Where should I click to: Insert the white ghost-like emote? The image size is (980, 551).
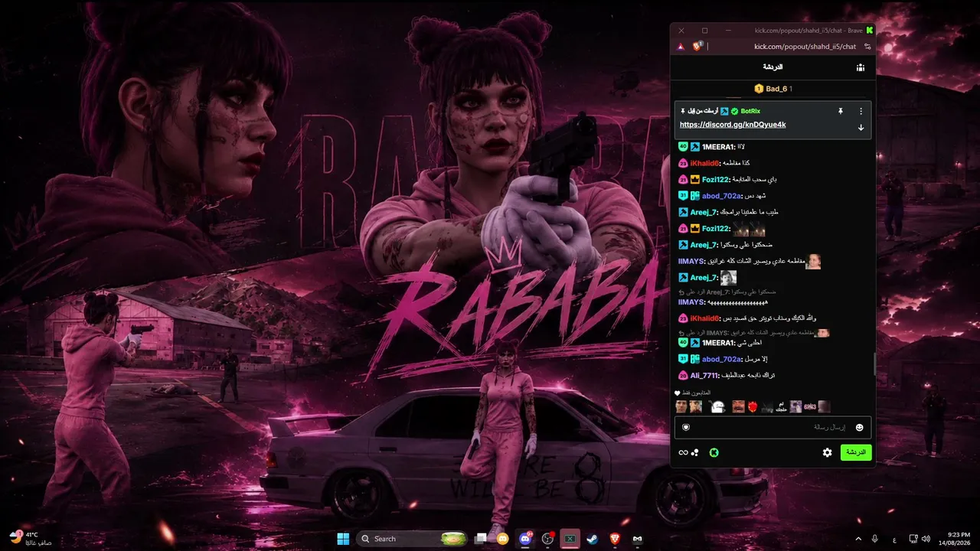[x=717, y=406]
